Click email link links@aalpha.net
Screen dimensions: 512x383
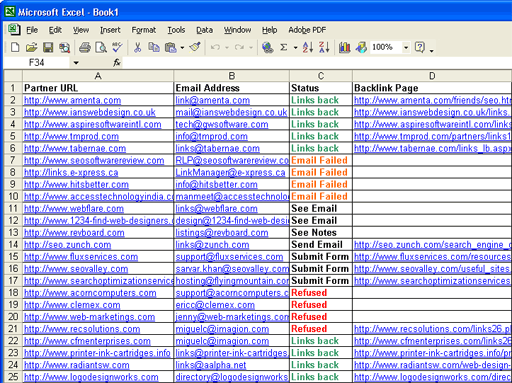(211, 365)
